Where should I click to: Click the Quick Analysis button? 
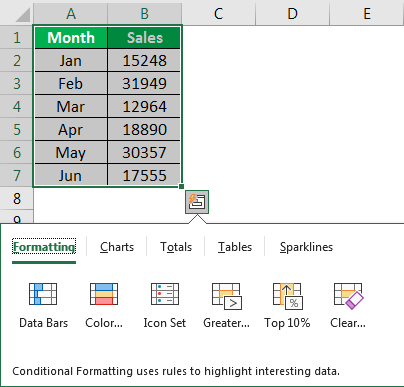click(x=197, y=202)
